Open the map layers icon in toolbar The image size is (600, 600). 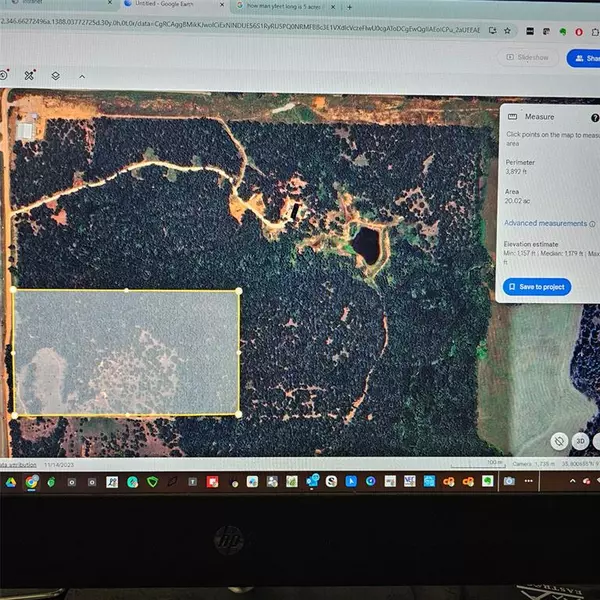point(56,75)
